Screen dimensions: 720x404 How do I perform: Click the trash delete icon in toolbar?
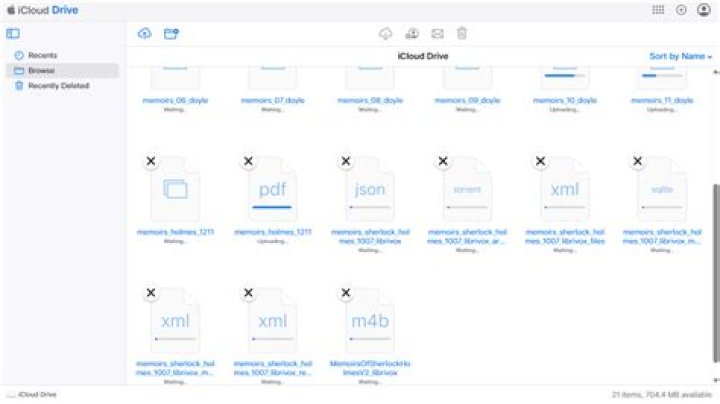click(462, 34)
